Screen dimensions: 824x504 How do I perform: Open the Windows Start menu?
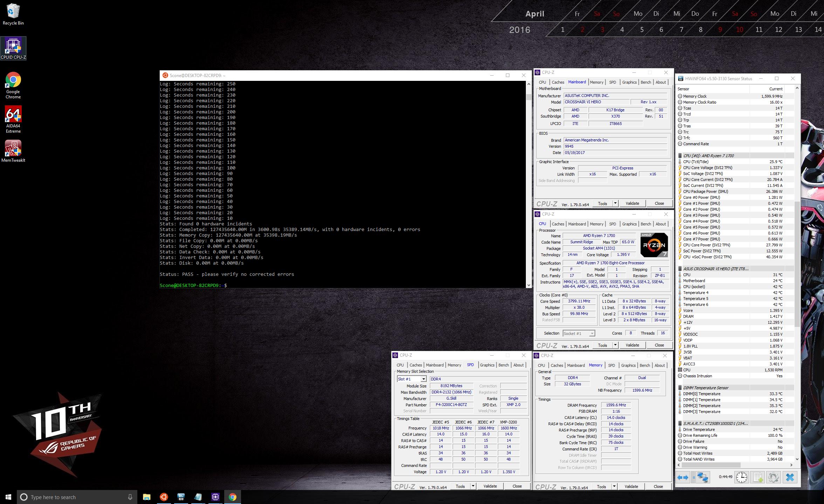click(x=8, y=497)
